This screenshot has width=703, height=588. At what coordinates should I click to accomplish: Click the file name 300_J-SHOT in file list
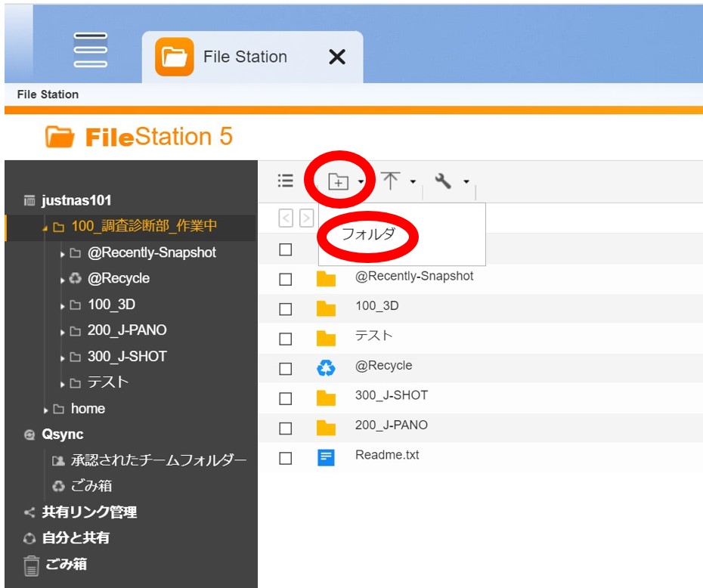pos(392,395)
